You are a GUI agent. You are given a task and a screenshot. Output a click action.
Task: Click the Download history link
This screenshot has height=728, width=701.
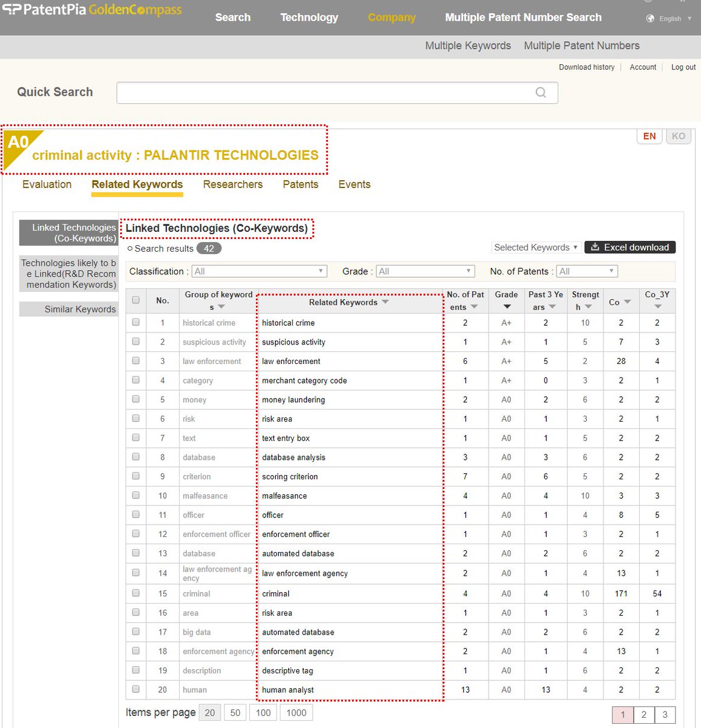pyautogui.click(x=586, y=67)
